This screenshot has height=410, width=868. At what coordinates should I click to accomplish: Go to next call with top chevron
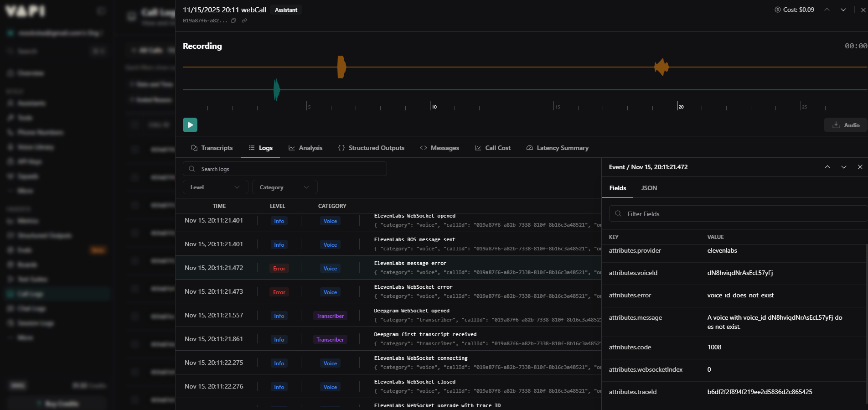coord(843,10)
